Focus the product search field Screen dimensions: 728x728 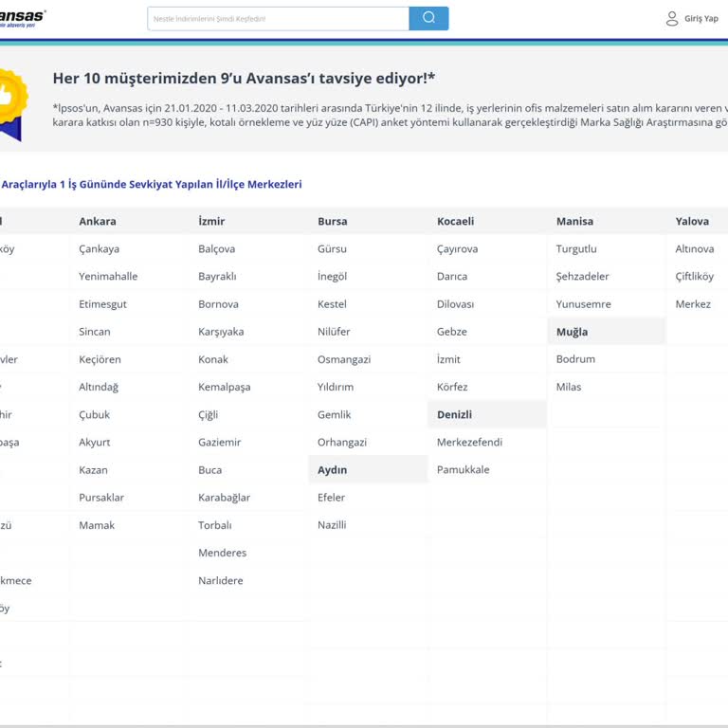tap(278, 18)
